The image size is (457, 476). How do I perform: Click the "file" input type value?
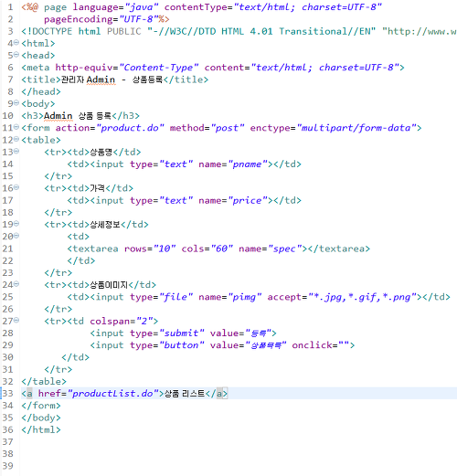pos(176,297)
